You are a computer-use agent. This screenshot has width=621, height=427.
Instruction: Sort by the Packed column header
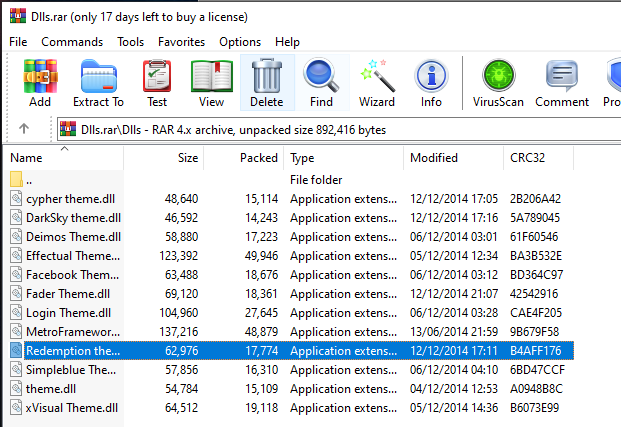[259, 158]
